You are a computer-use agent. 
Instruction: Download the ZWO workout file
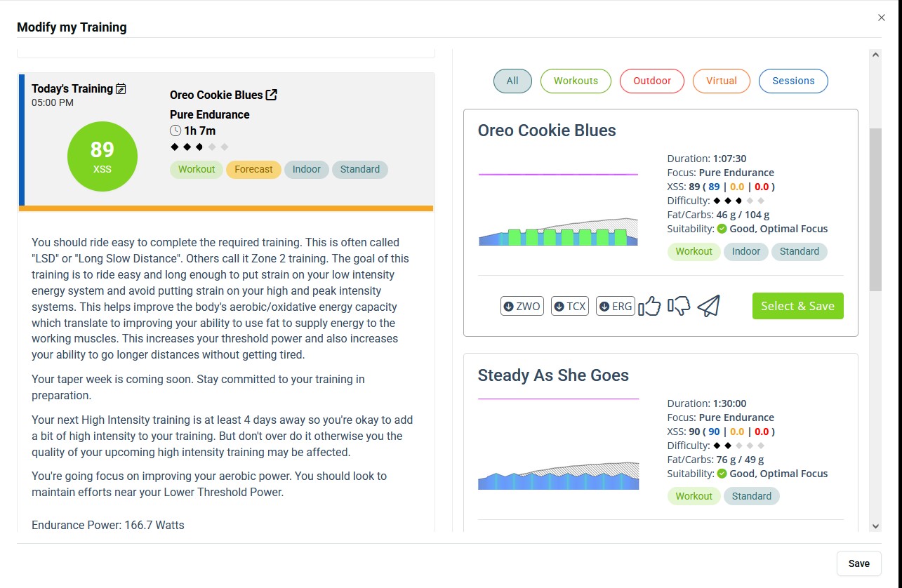(x=522, y=306)
